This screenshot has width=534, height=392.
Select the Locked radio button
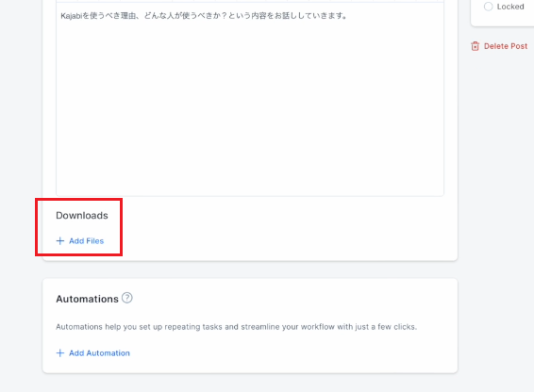click(488, 7)
